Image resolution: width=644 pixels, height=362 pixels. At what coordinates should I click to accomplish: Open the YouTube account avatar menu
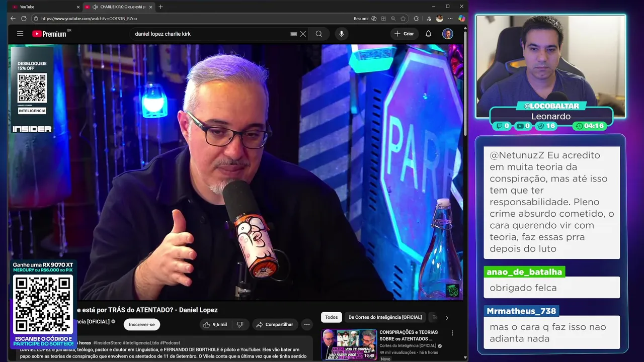(447, 34)
